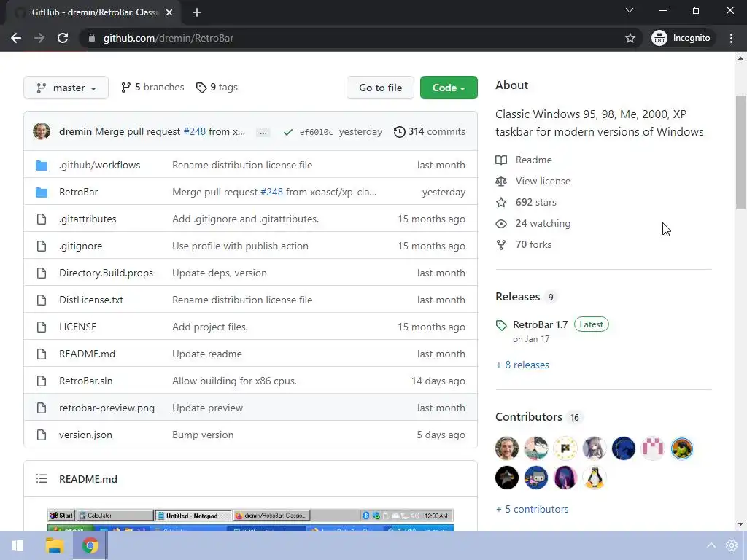This screenshot has width=747, height=560.
Task: Open the Releases heading
Action: [x=518, y=296]
